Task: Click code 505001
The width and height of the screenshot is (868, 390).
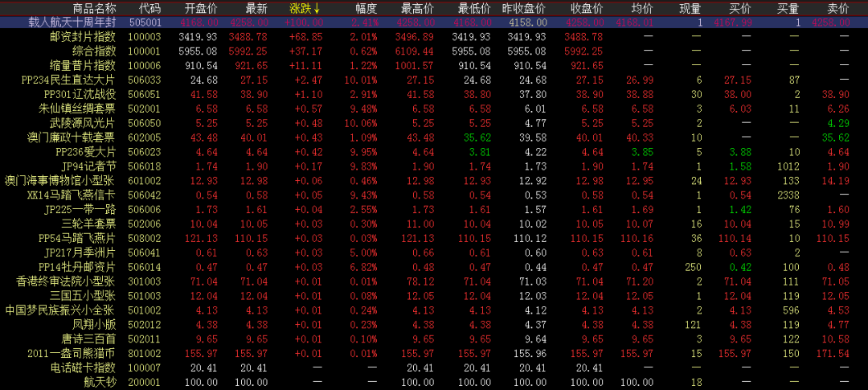Action: 145,23
